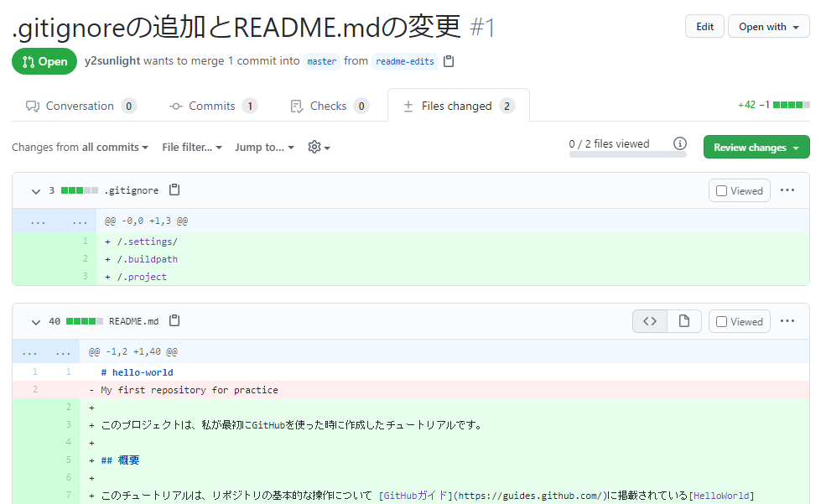Switch README.md to source diff view
The width and height of the screenshot is (826, 504).
(x=650, y=321)
